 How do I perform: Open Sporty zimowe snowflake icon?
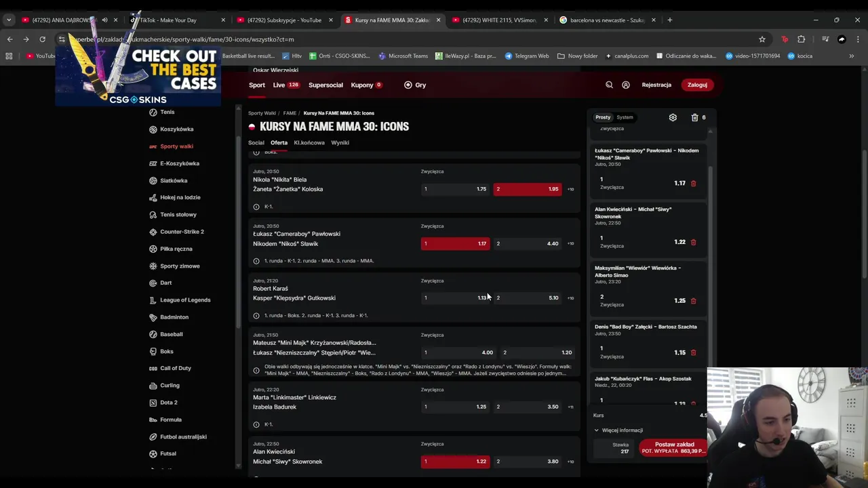coord(153,266)
